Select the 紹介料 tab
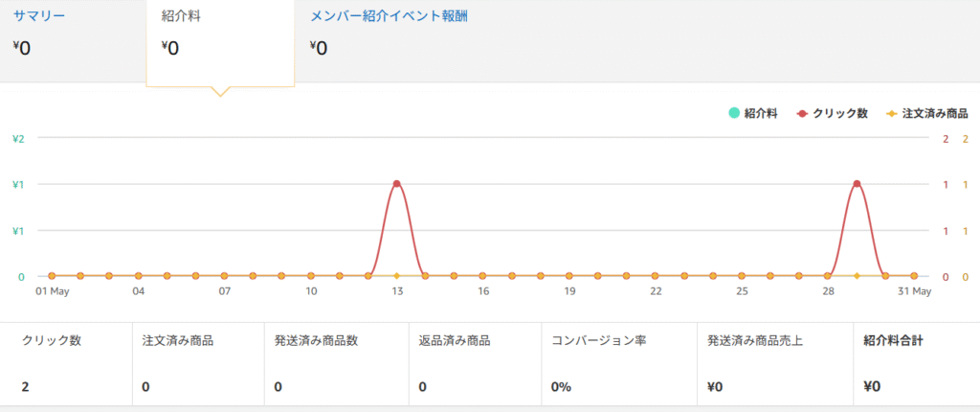Viewport: 980px width, 412px height. (181, 18)
